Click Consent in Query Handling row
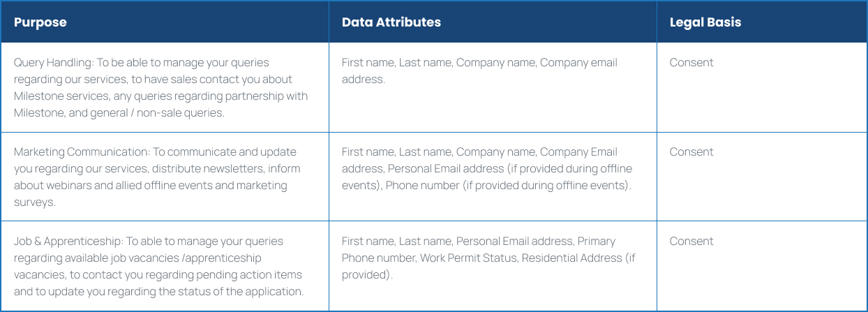Screen dimensions: 868x312 [x=691, y=62]
